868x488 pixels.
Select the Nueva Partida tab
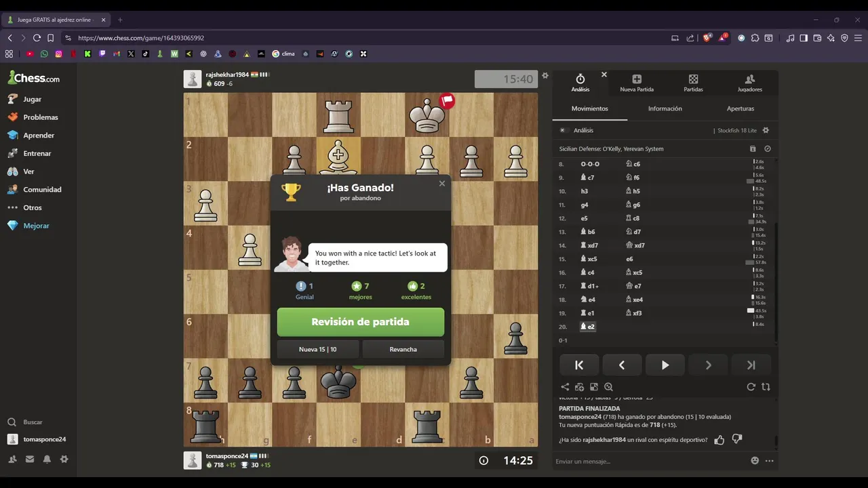pos(637,83)
